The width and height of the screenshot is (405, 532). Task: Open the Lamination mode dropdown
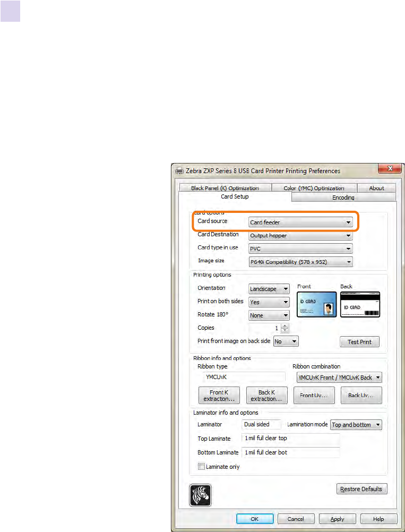coord(356,424)
